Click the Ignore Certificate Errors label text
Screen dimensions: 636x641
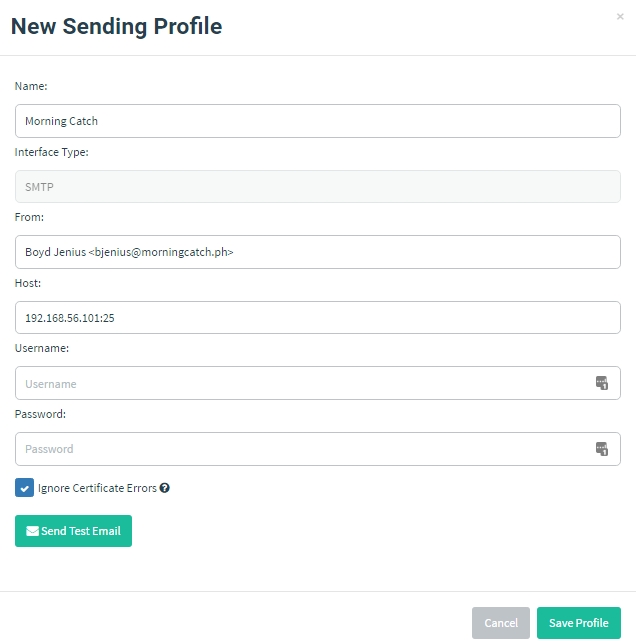[97, 488]
